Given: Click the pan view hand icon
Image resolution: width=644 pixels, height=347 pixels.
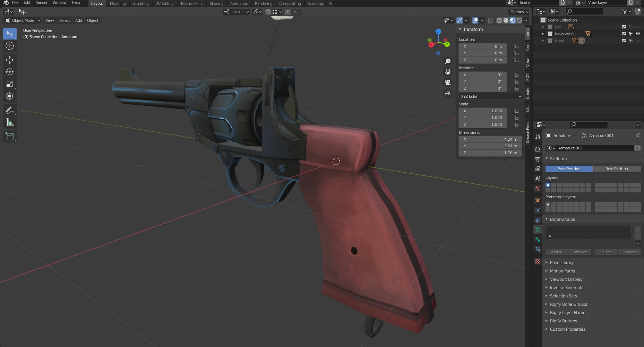Looking at the screenshot, I should click(448, 72).
